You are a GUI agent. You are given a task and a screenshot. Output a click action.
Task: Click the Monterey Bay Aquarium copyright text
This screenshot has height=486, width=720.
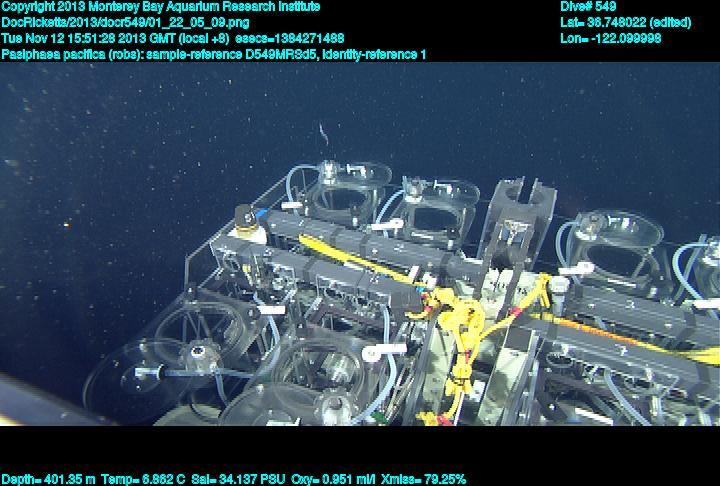pyautogui.click(x=161, y=7)
